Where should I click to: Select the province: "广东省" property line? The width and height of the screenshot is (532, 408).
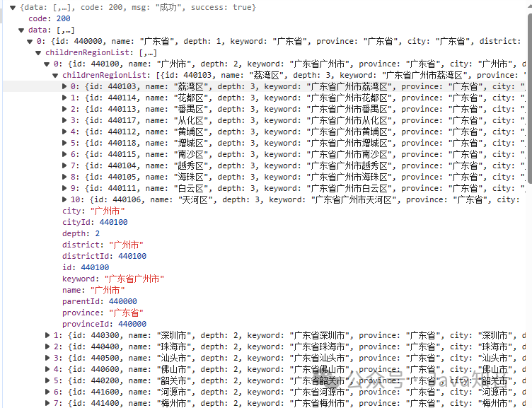point(103,313)
